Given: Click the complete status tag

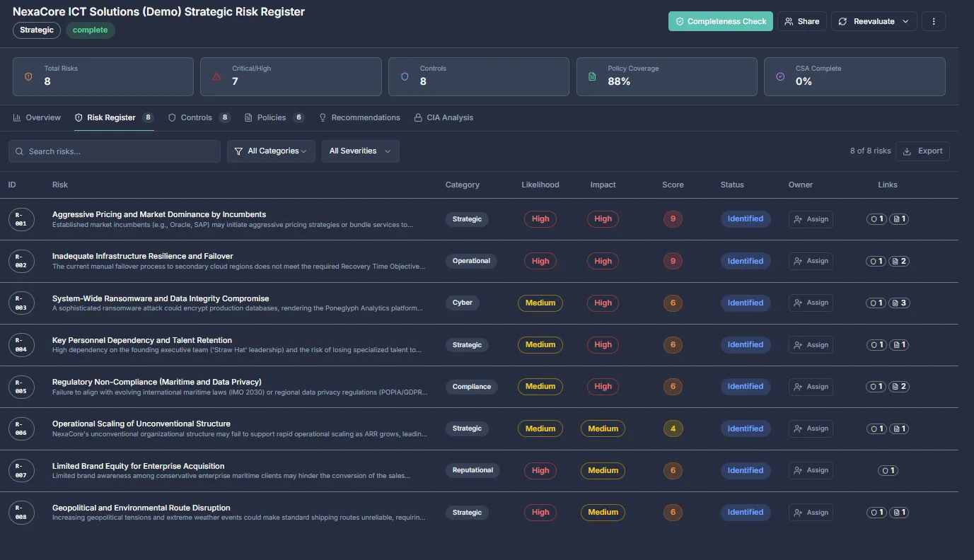Looking at the screenshot, I should (x=91, y=30).
